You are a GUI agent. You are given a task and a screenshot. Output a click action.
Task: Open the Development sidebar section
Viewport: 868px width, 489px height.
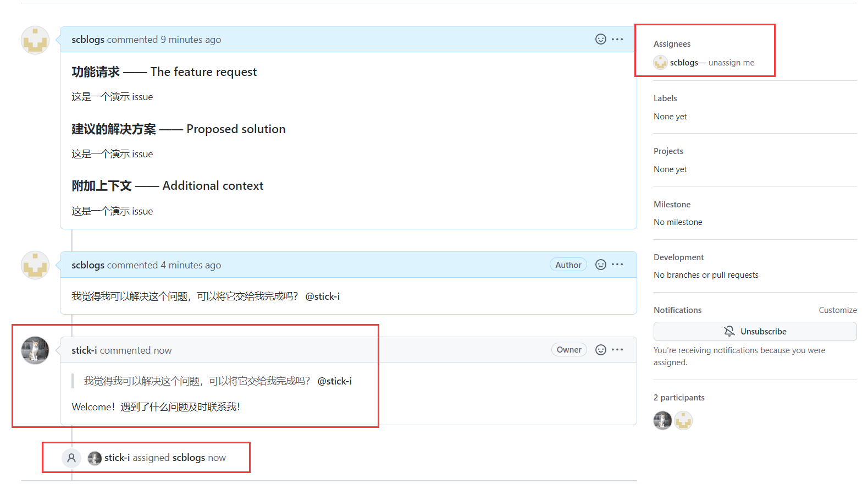point(678,257)
